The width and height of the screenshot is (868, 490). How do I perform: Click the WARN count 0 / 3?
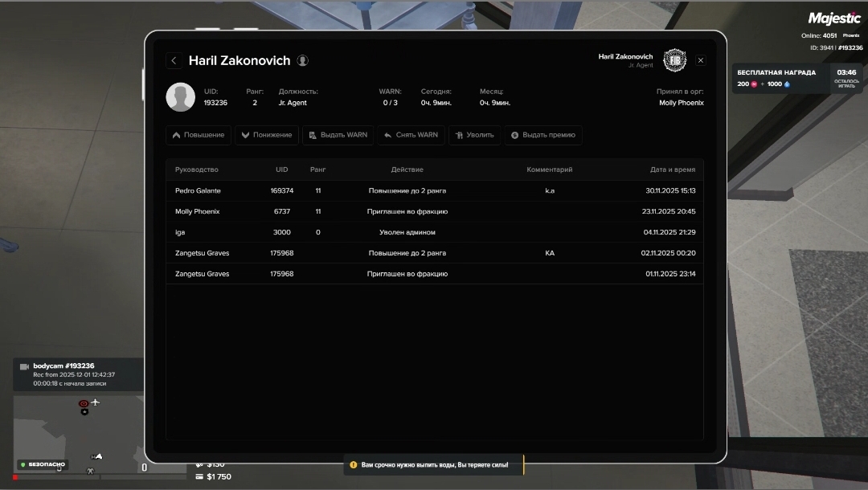(x=391, y=103)
